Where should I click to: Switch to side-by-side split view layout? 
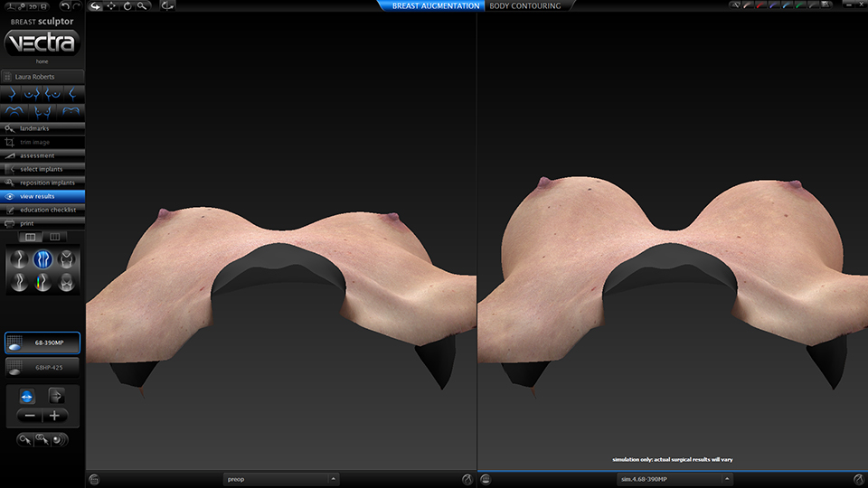tap(30, 237)
